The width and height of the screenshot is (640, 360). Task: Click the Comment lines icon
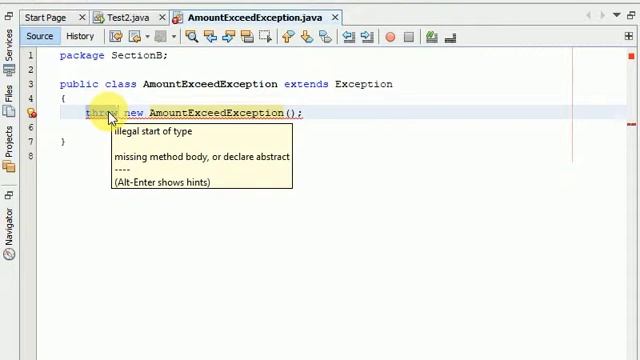[x=431, y=37]
